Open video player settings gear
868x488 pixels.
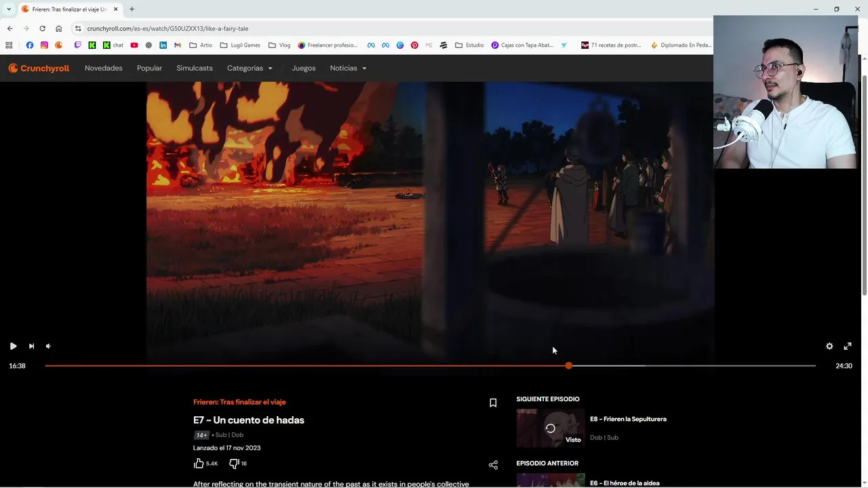(x=829, y=346)
